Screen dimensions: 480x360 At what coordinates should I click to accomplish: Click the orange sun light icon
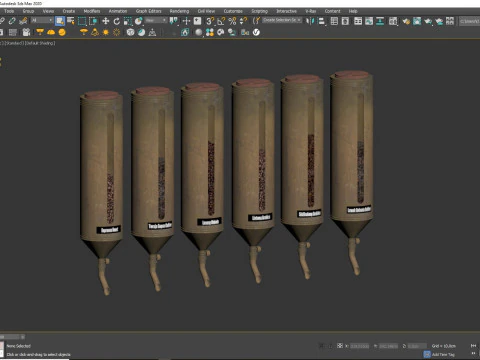[x=106, y=32]
